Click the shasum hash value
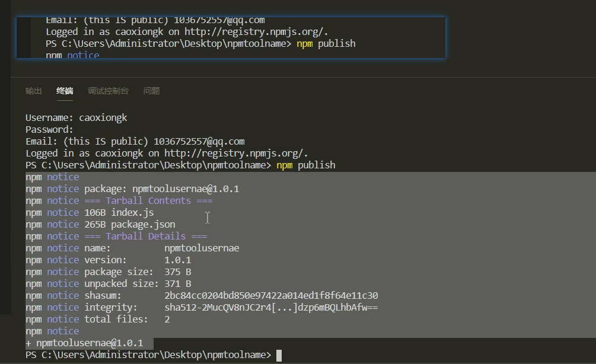The height and width of the screenshot is (364, 596). coord(271,296)
